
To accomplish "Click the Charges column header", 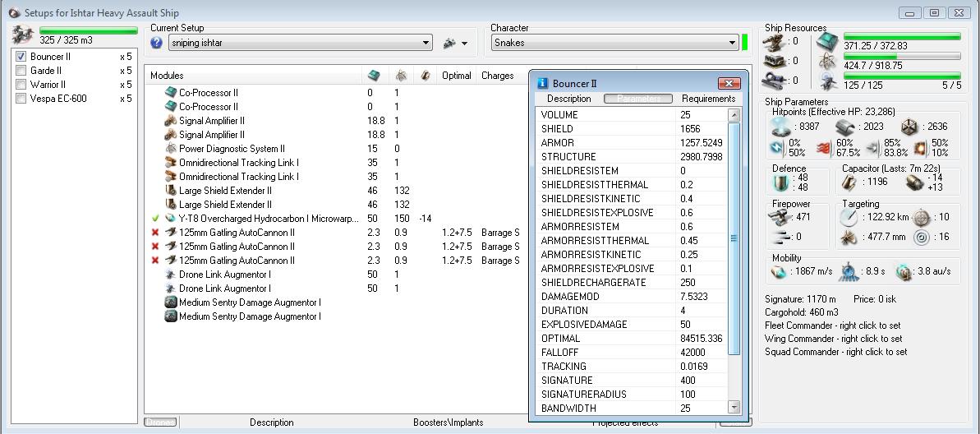I will 498,76.
